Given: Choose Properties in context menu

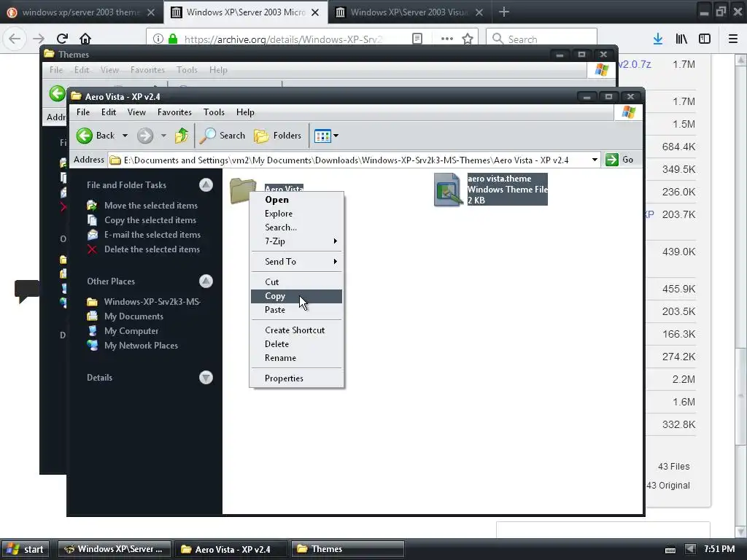Looking at the screenshot, I should coord(296,378).
